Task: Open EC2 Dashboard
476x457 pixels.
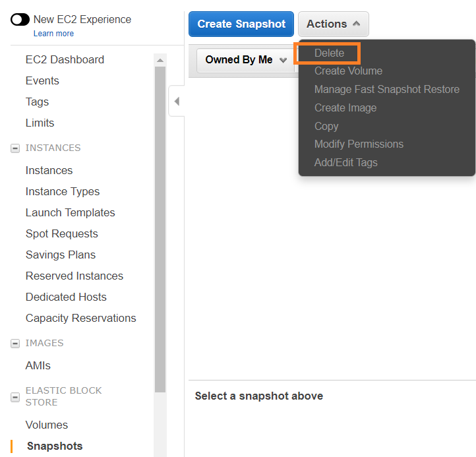Action: click(x=65, y=59)
